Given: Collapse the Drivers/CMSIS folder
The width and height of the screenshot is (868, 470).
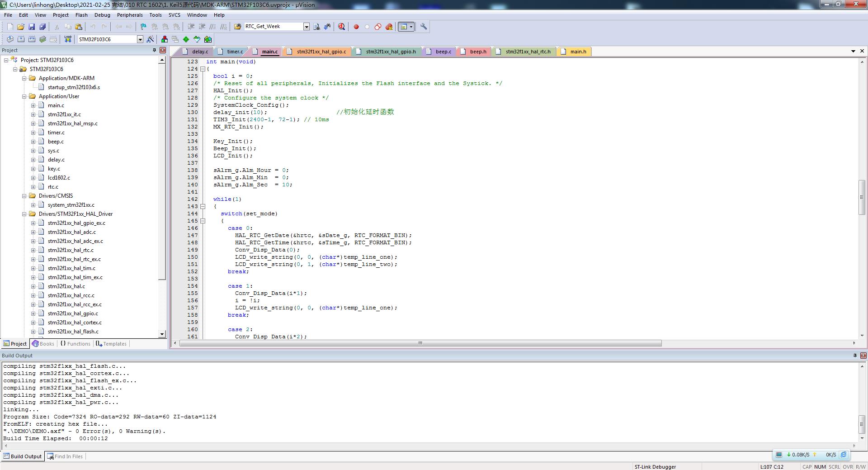Looking at the screenshot, I should point(24,196).
